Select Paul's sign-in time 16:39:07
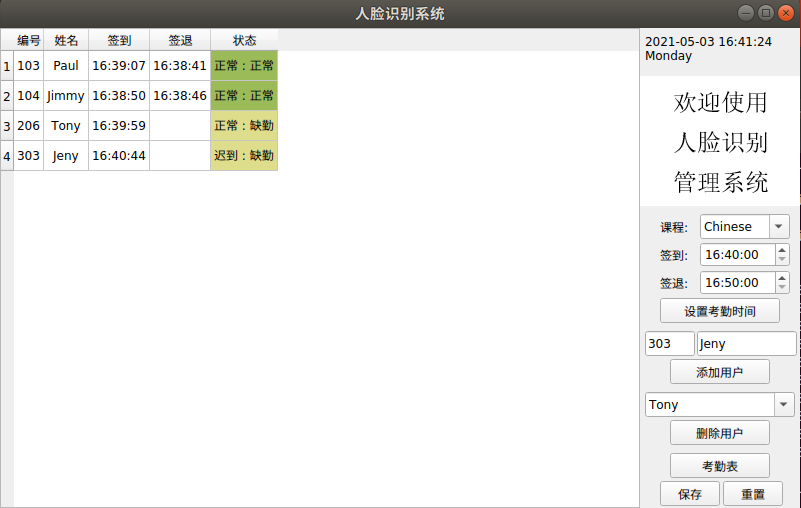The width and height of the screenshot is (801, 508). pyautogui.click(x=119, y=66)
